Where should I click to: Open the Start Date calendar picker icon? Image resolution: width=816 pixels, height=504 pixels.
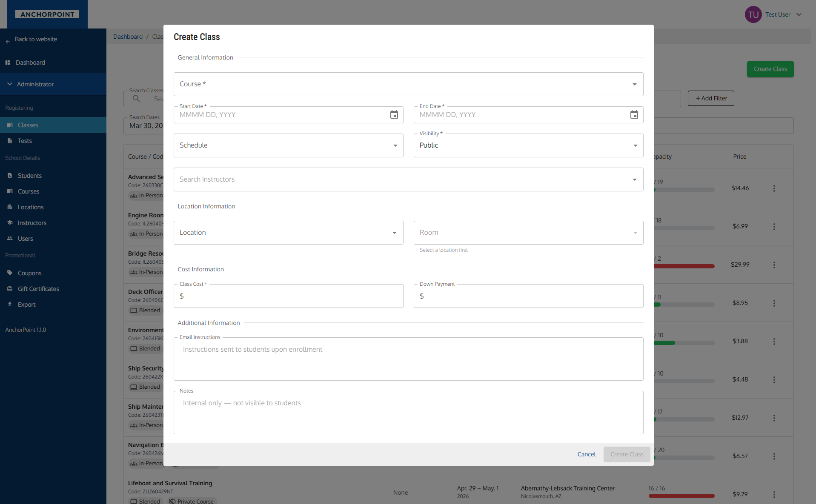coord(394,115)
